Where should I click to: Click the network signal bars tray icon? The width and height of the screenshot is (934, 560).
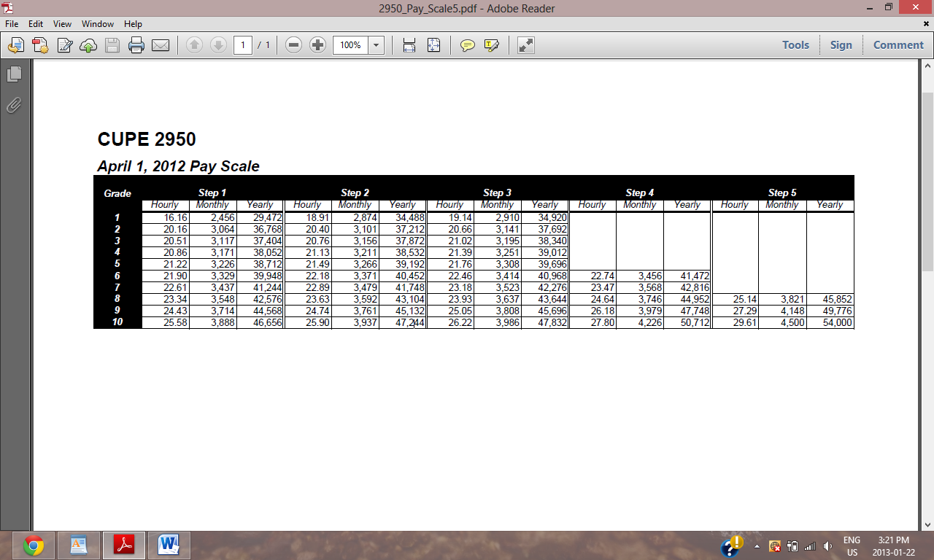click(809, 546)
